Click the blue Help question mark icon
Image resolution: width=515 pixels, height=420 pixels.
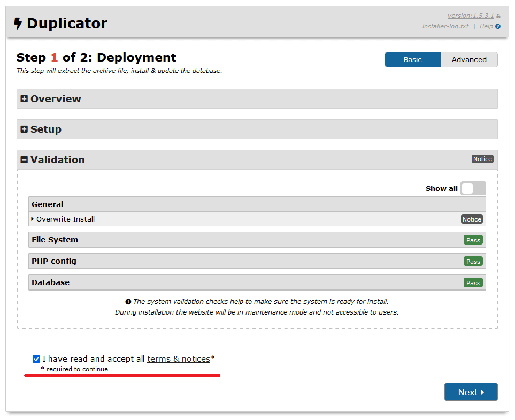coord(498,27)
